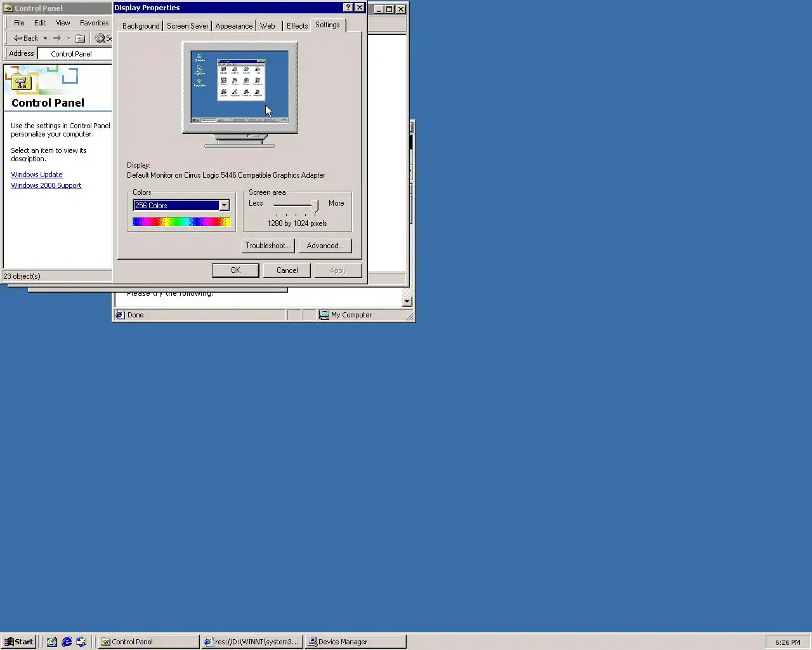Screen dimensions: 812x650
Task: Click OK in Display Properties
Action: (235, 270)
